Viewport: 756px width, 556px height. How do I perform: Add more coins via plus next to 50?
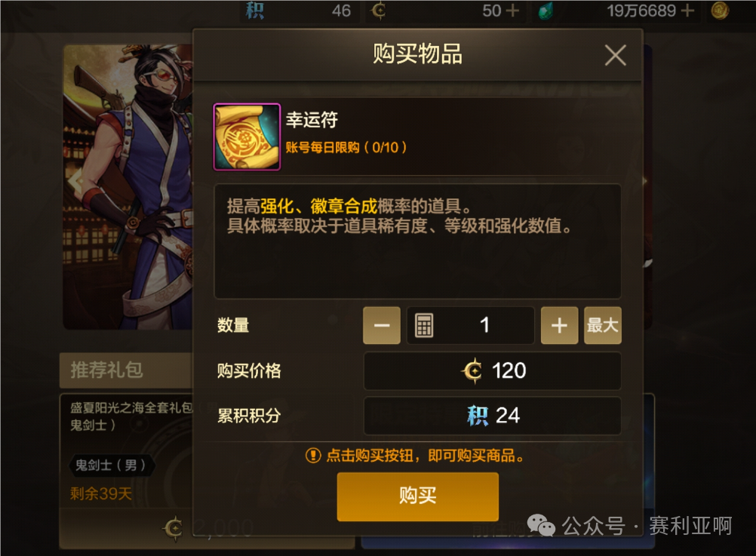click(x=512, y=10)
